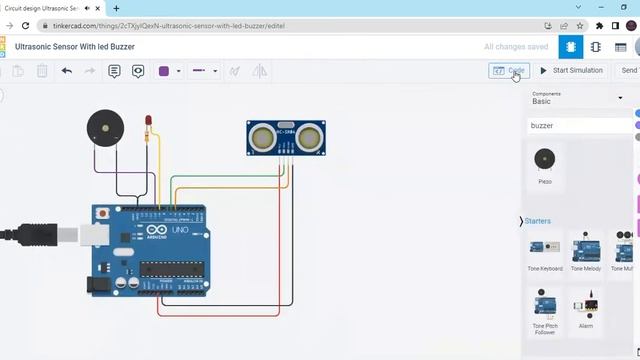Collapse the Starters section chevron
The height and width of the screenshot is (360, 640).
tap(521, 221)
